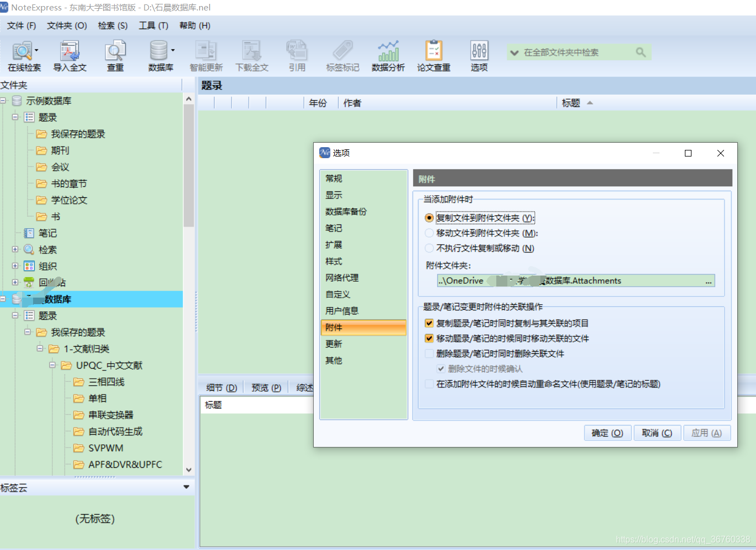Screen dimensions: 756x550
Task: Select 网络代理 in options list
Action: pos(363,278)
